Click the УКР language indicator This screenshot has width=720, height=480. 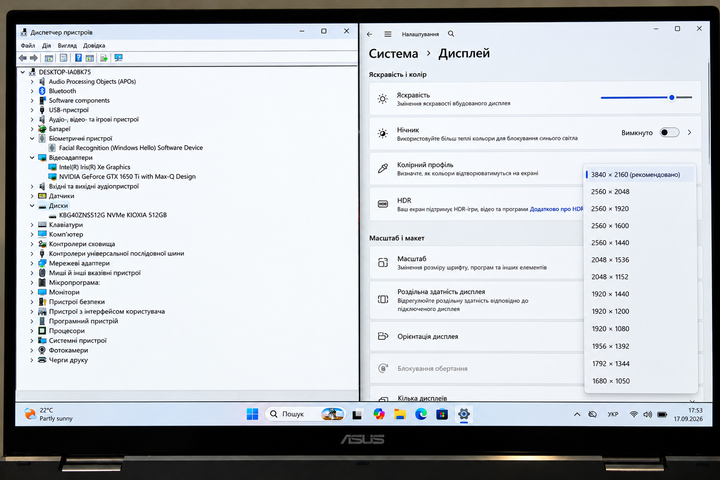point(613,414)
